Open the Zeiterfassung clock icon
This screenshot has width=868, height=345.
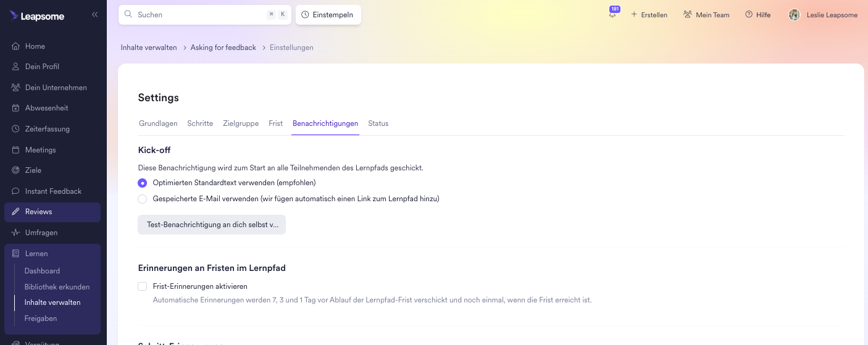pyautogui.click(x=16, y=129)
